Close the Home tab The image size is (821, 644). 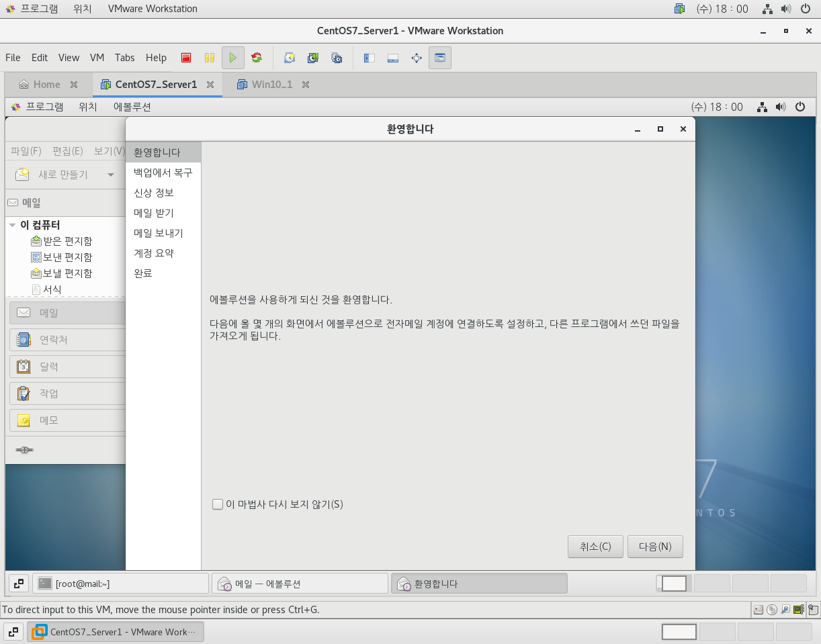coord(74,85)
